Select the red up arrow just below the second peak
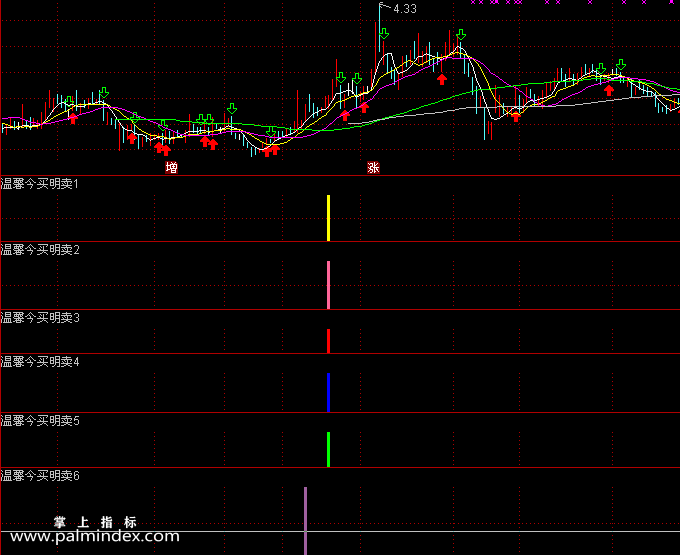Image resolution: width=680 pixels, height=555 pixels. point(441,79)
